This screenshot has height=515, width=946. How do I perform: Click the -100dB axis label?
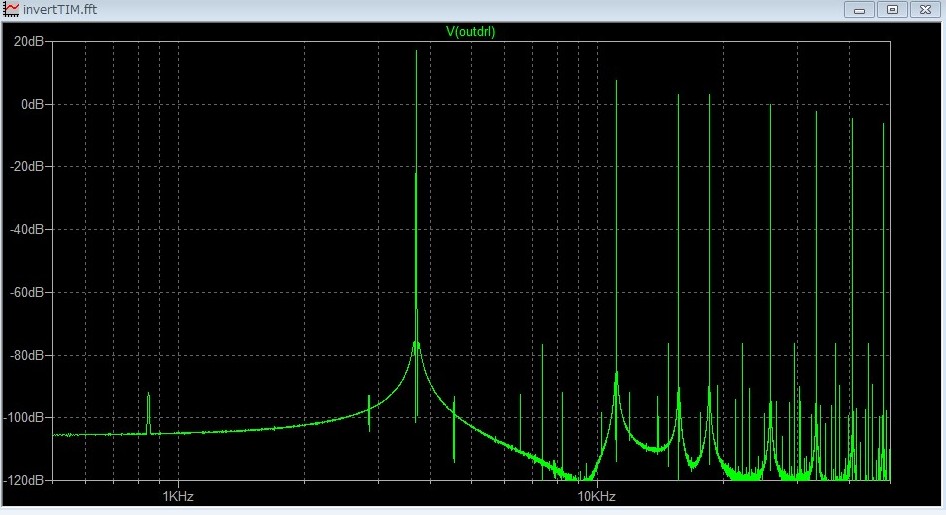(x=24, y=417)
